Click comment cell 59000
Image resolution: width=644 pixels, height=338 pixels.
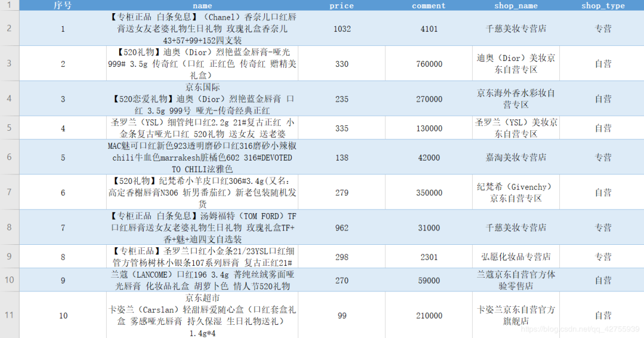[x=429, y=280]
